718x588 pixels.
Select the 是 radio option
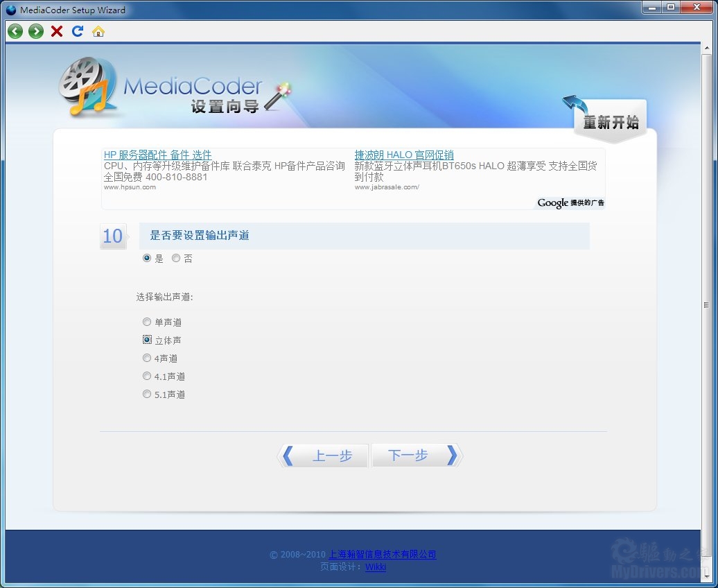146,258
